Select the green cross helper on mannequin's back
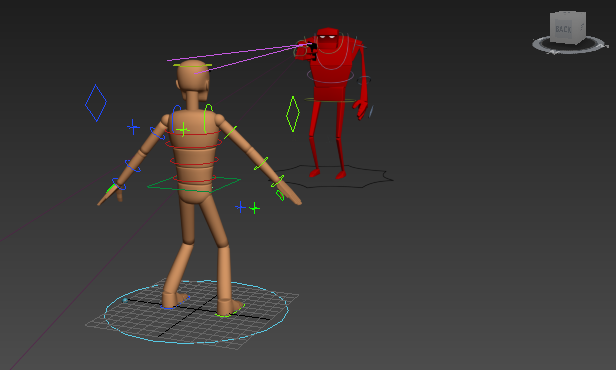This screenshot has height=370, width=616. click(x=183, y=129)
